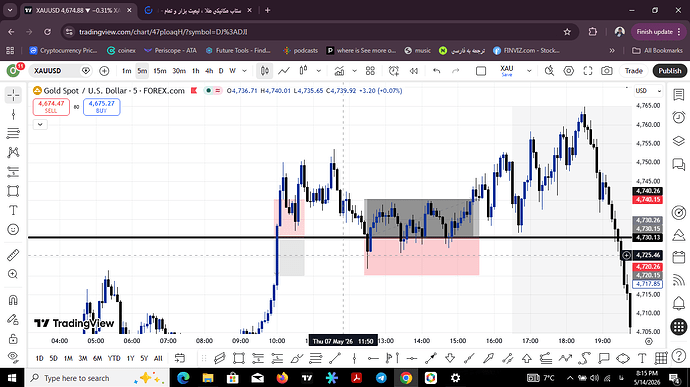Image resolution: width=690 pixels, height=387 pixels.
Task: Open the forecasting and measurement tools
Action: click(x=13, y=172)
